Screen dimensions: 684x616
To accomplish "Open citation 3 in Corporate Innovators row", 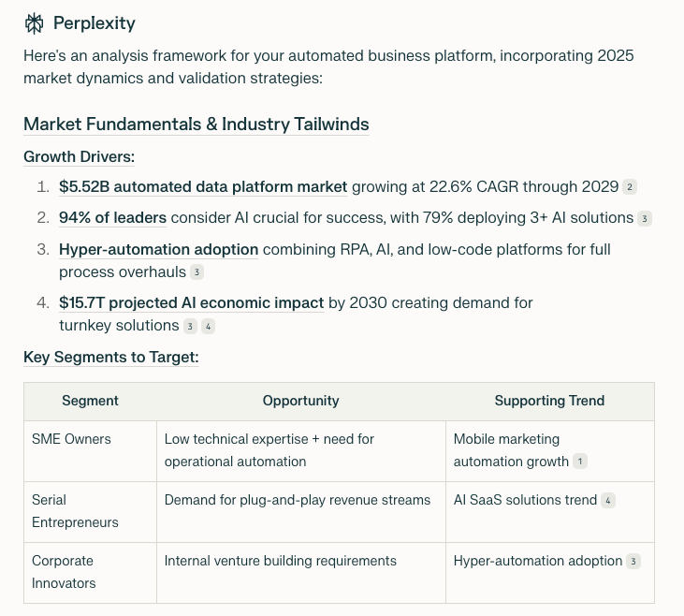I will coord(633,561).
